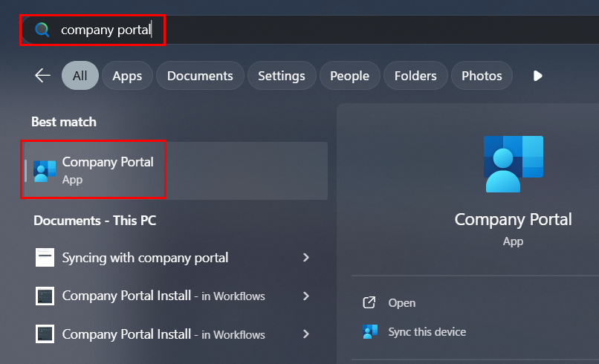Go back using the left arrow
The height and width of the screenshot is (364, 599).
pyautogui.click(x=42, y=76)
